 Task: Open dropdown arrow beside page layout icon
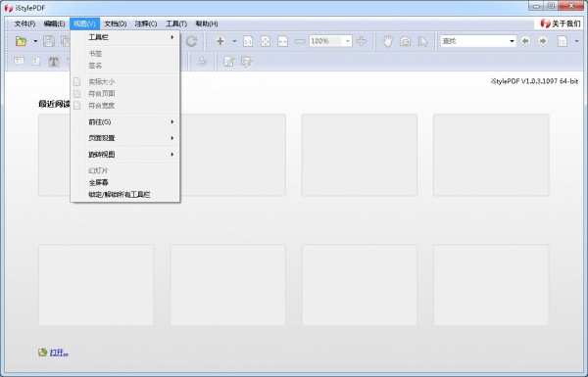coord(577,41)
